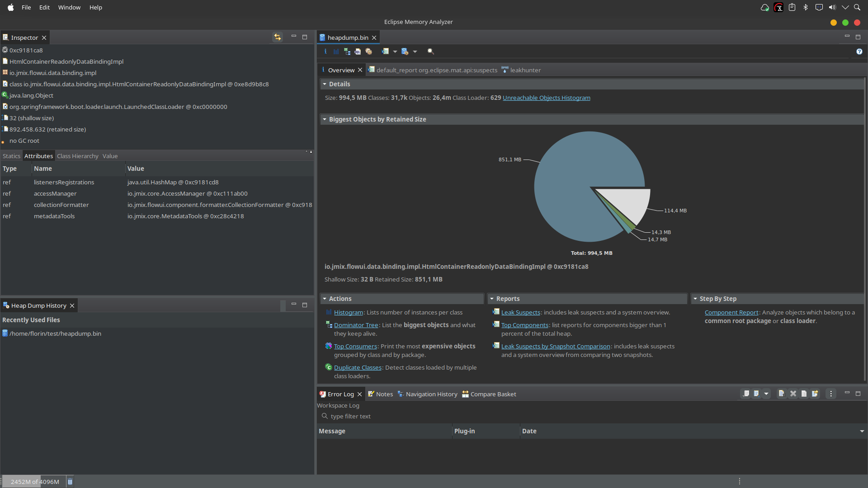Open the Window menu
This screenshot has width=868, height=488.
click(69, 7)
